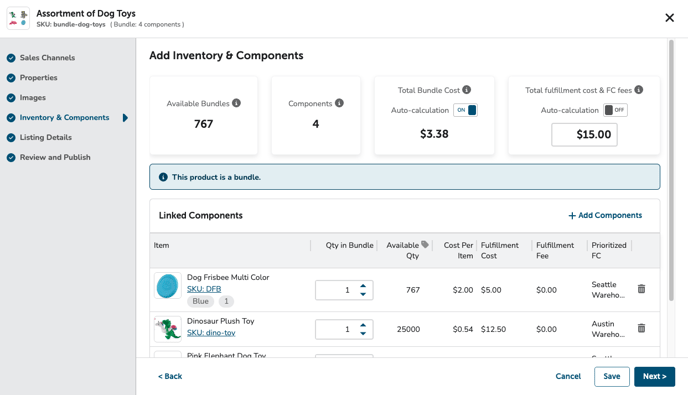Click the quantity field for Dog Frisbee
The image size is (688, 395).
(344, 290)
